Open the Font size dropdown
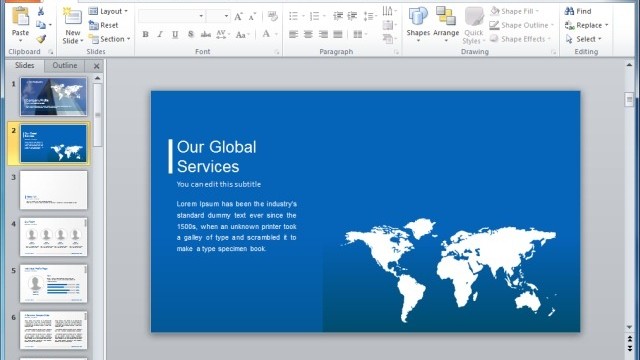640x360 pixels. click(x=227, y=16)
